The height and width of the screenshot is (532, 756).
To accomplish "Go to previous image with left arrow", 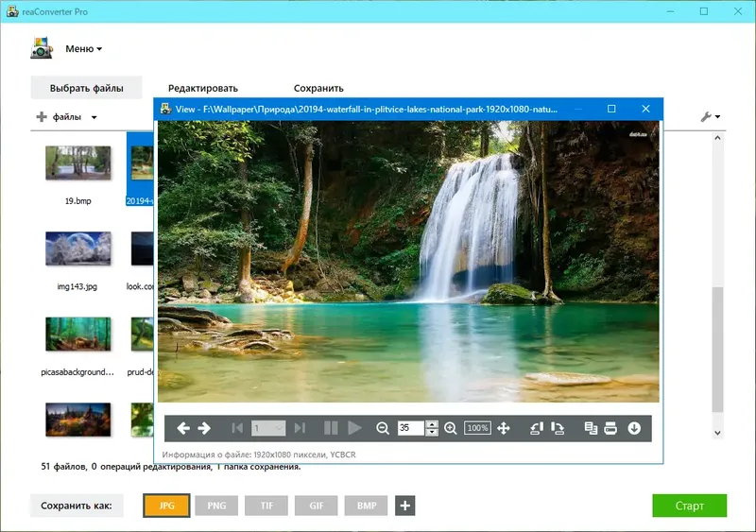I will pyautogui.click(x=182, y=428).
